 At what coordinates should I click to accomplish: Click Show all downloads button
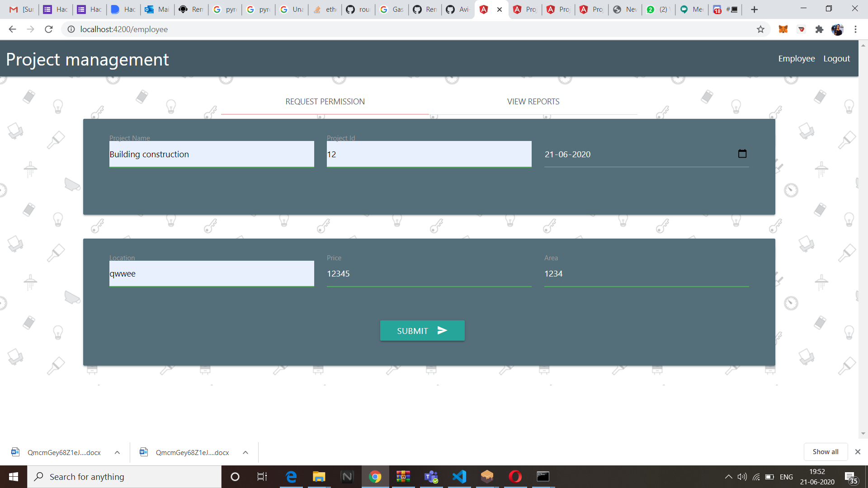pyautogui.click(x=825, y=452)
